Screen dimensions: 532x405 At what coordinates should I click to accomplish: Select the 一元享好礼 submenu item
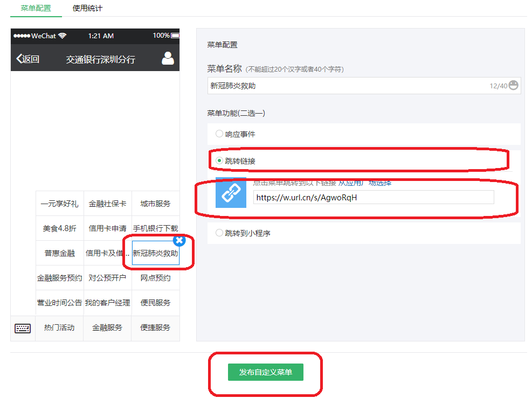point(60,204)
